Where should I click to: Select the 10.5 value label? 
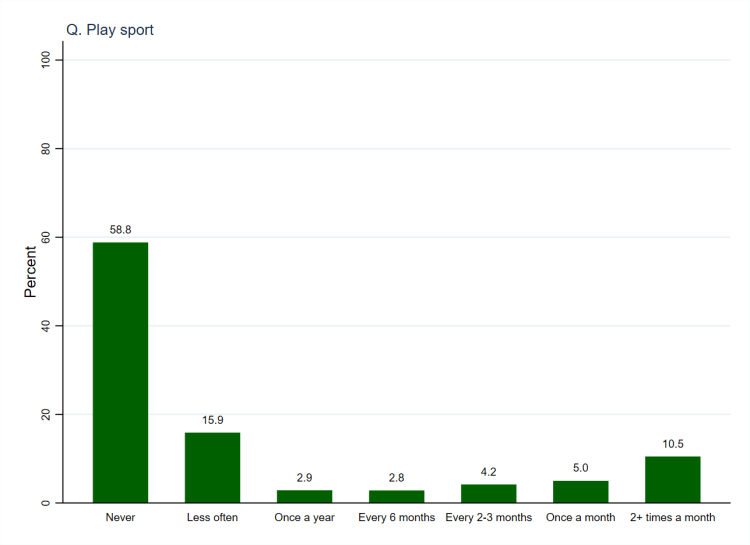(673, 444)
